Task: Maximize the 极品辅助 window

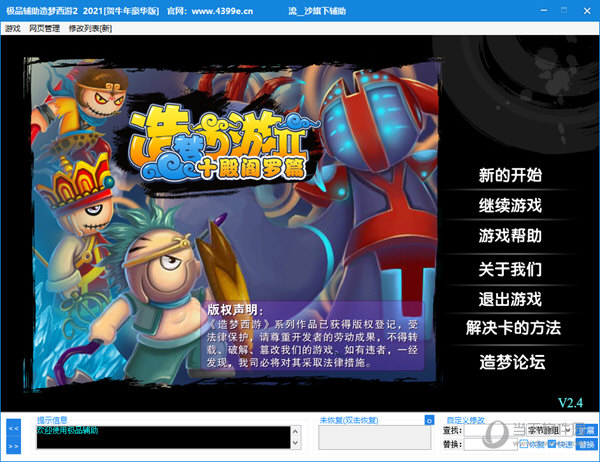Action: [564, 11]
